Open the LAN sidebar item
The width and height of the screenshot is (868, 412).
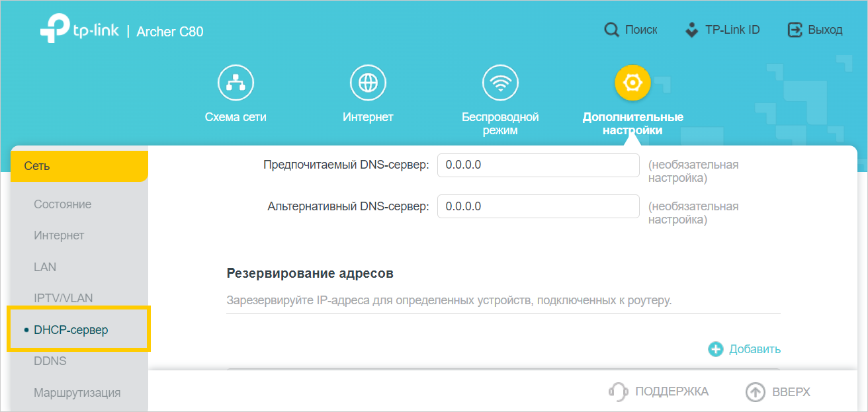click(x=45, y=267)
